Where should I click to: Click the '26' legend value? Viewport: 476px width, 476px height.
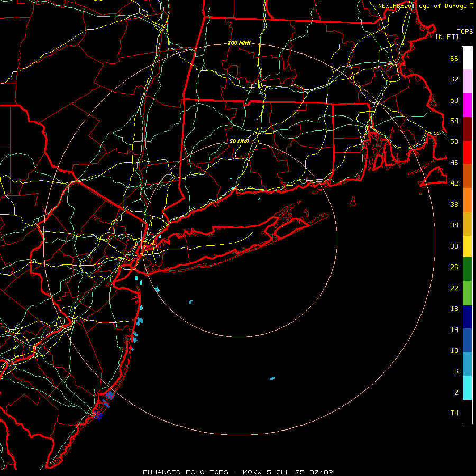454,267
